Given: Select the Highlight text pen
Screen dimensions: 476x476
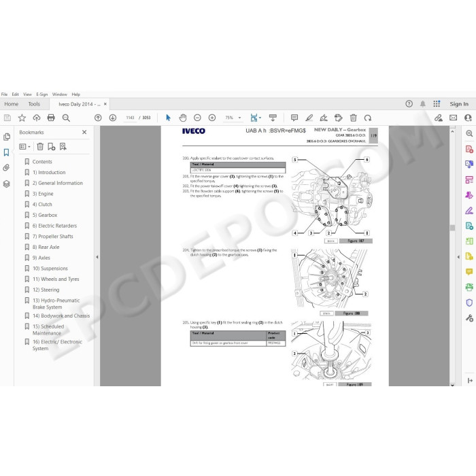Looking at the screenshot, I should pos(309,118).
